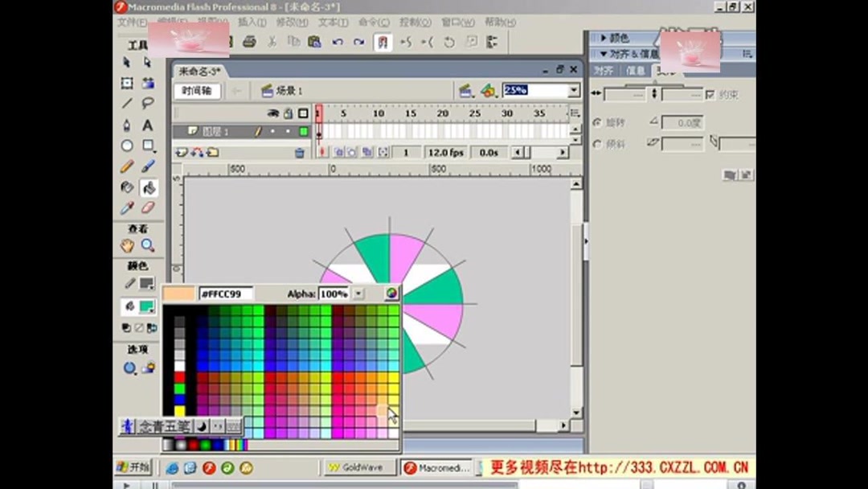Select the Eraser tool

tap(147, 208)
